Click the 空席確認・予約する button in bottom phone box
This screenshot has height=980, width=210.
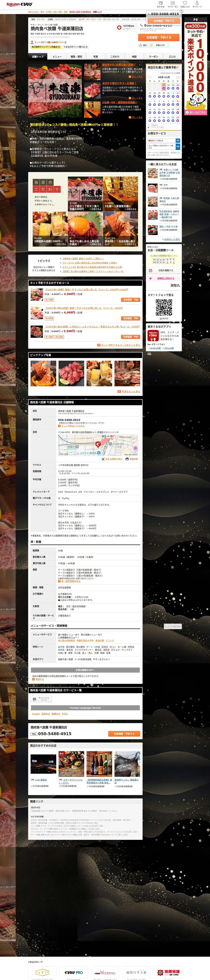point(124,734)
